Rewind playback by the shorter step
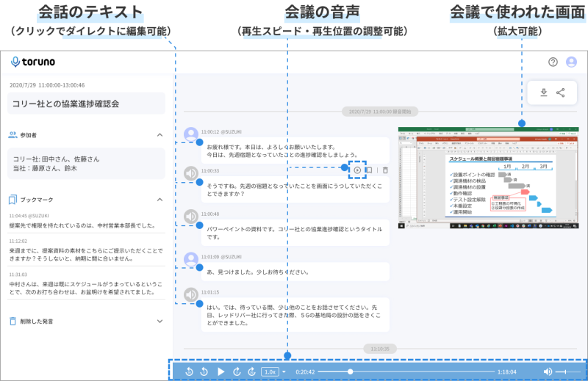 [x=204, y=371]
